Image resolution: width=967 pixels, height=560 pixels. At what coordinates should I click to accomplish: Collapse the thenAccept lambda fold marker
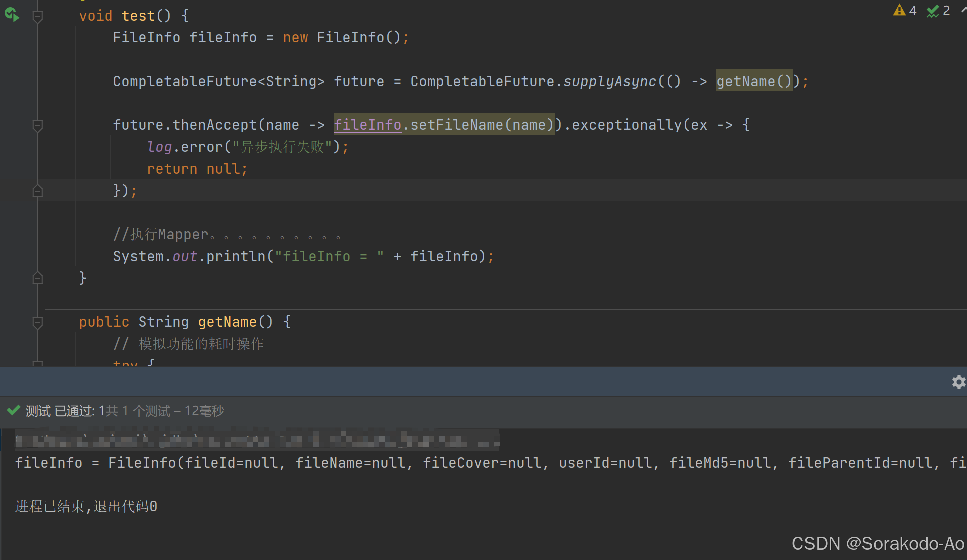pos(37,125)
